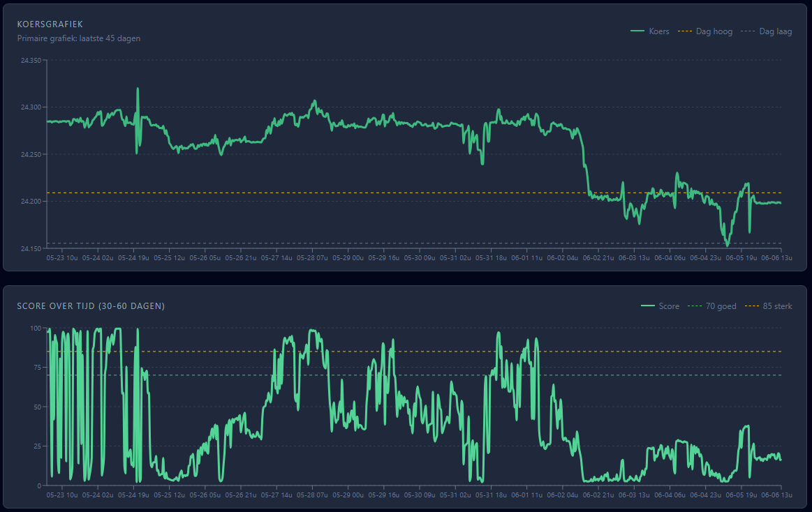Click the 'SCORE OVER TIJD (30-60 DAGEN)' title
Screen dimensions: 812x512
click(x=91, y=306)
